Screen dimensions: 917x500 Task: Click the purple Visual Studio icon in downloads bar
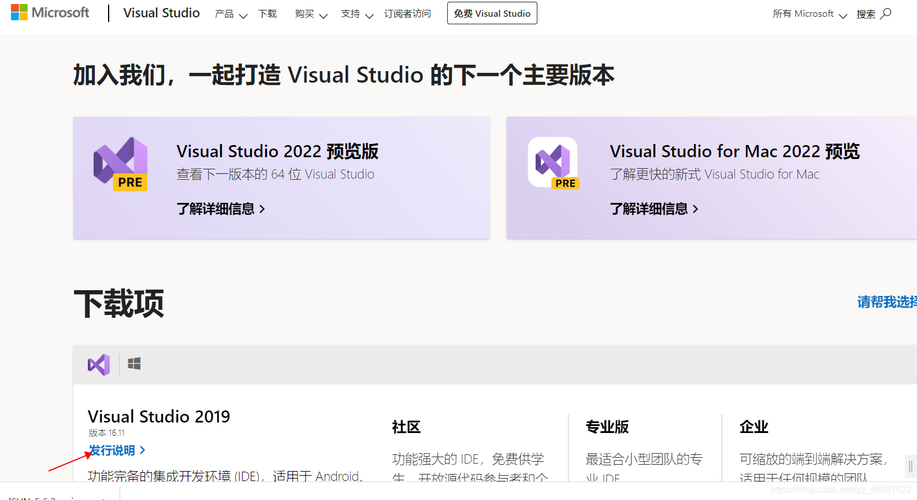pos(98,365)
